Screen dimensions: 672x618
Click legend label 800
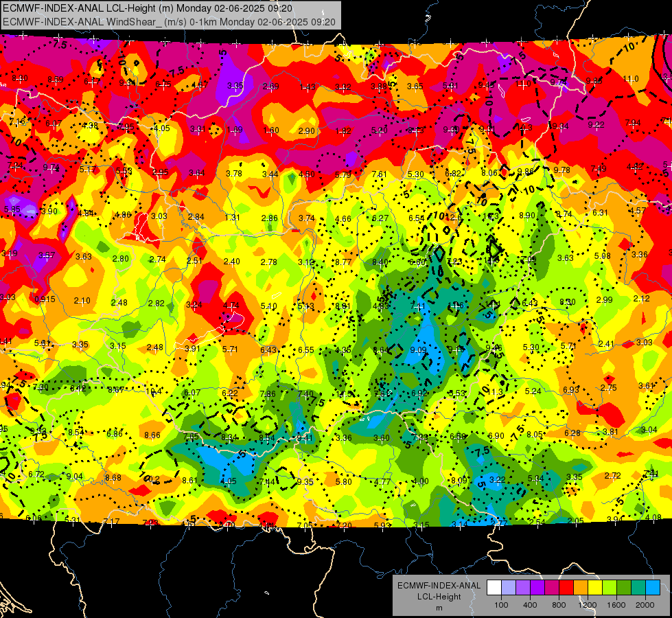tap(559, 605)
